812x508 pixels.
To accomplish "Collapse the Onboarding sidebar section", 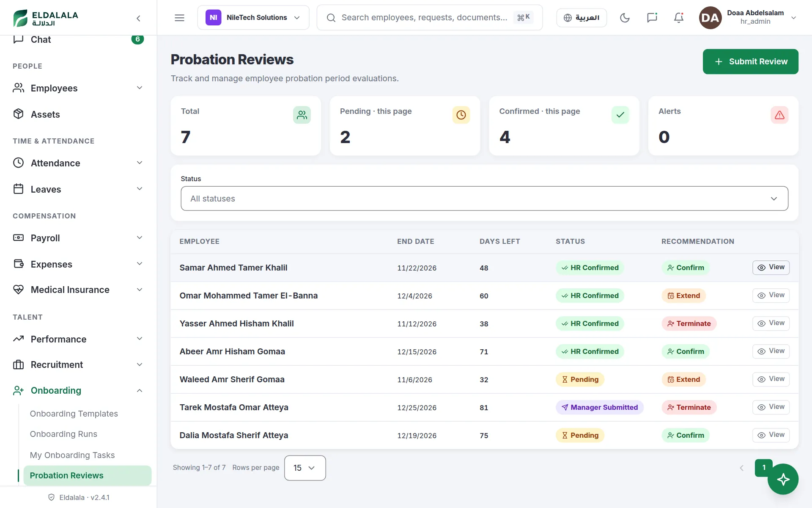I will click(78, 390).
